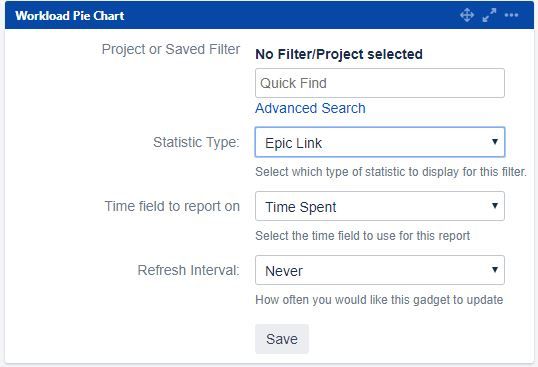The height and width of the screenshot is (367, 538).
Task: Click the Workload Pie Chart title
Action: tap(70, 16)
